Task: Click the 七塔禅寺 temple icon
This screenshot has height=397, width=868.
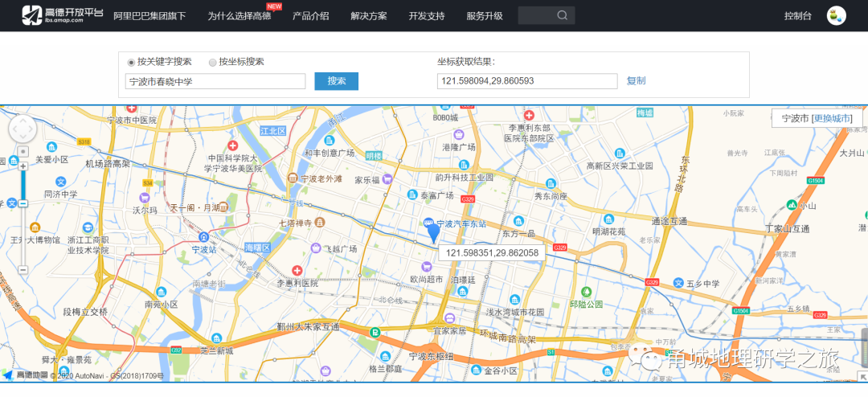Action: point(319,222)
